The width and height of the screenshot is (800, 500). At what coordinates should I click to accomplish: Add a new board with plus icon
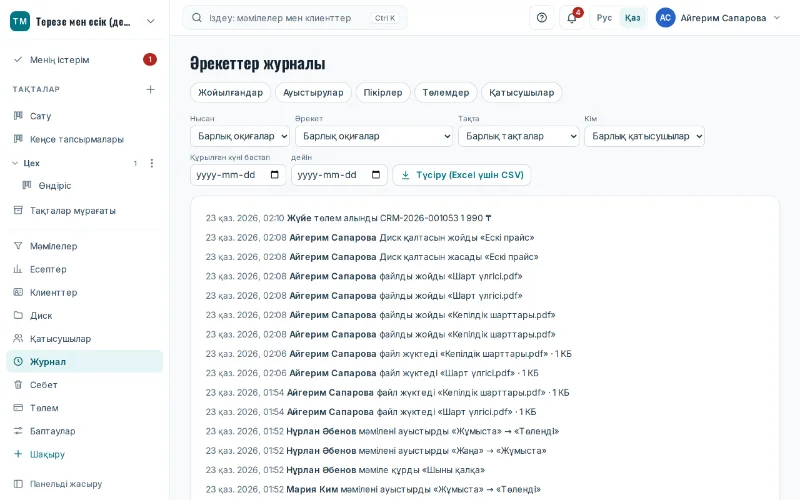(151, 89)
